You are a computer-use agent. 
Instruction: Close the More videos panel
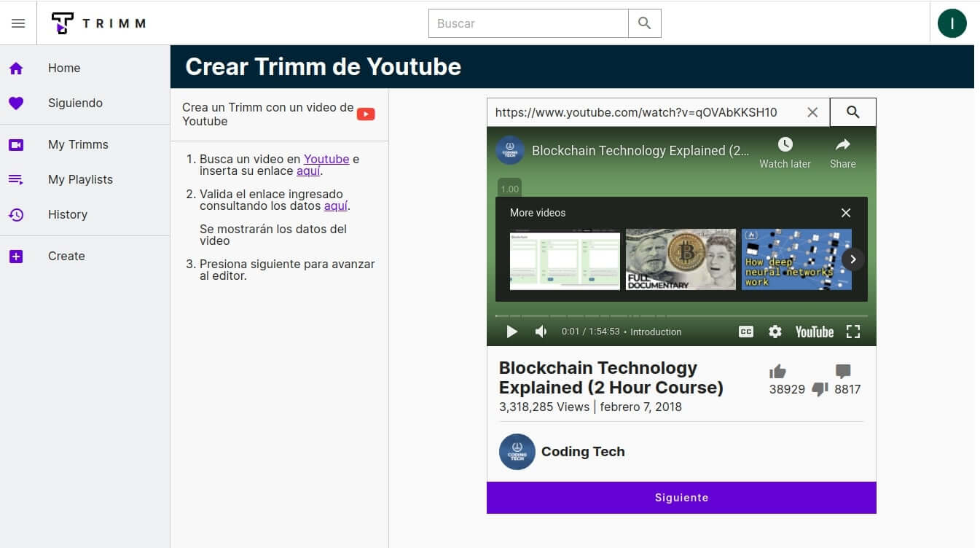(x=845, y=213)
